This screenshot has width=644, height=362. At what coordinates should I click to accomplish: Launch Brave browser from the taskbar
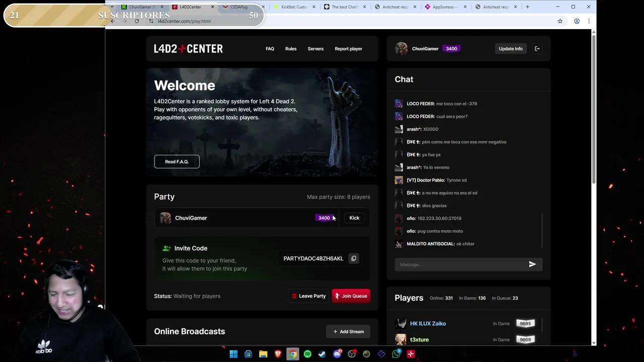pos(278,354)
